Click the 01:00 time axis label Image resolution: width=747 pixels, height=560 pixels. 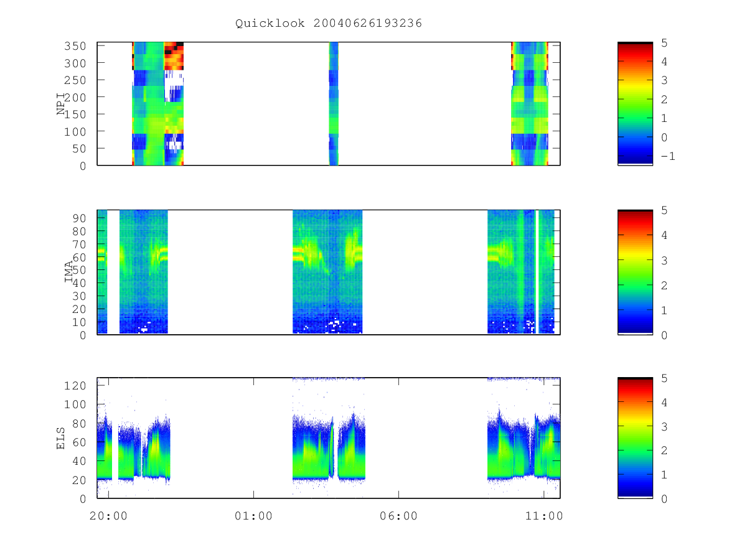coord(253,516)
